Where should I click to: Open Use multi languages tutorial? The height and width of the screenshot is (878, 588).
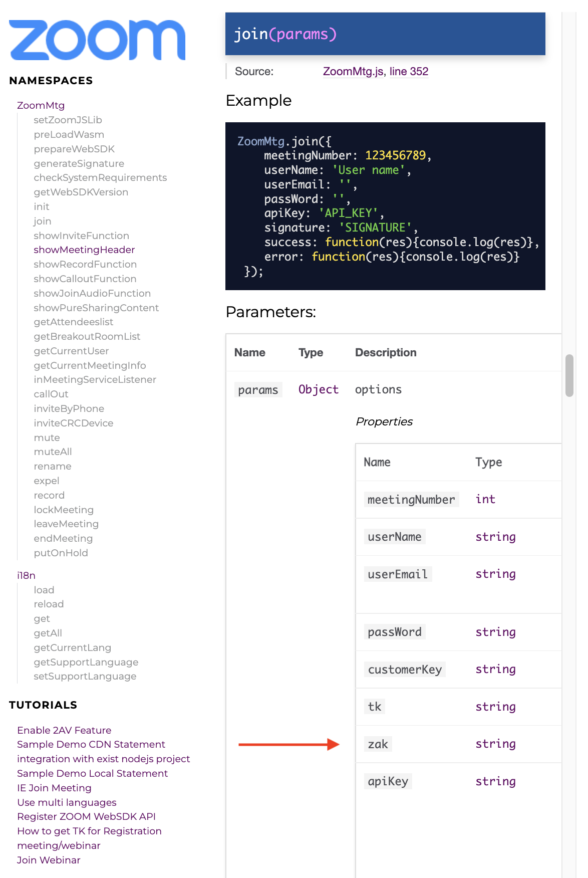point(67,802)
